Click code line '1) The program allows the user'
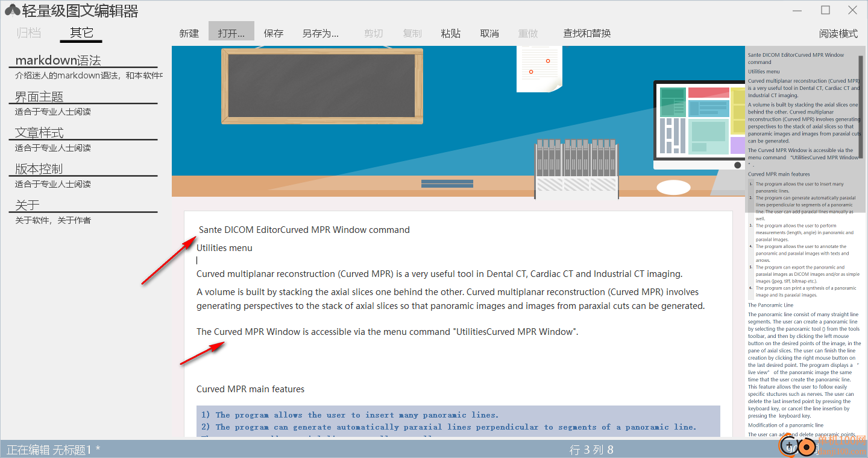The height and width of the screenshot is (458, 868). coord(350,415)
